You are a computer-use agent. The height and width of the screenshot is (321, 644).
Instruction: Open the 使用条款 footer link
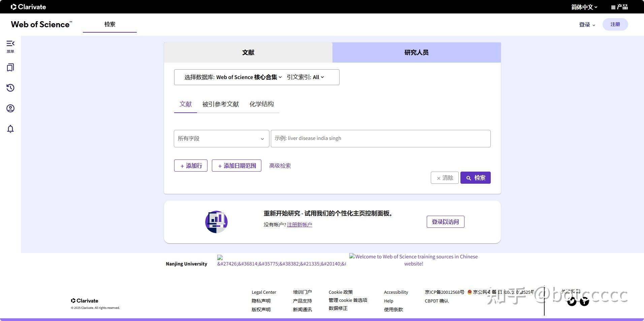tap(393, 310)
